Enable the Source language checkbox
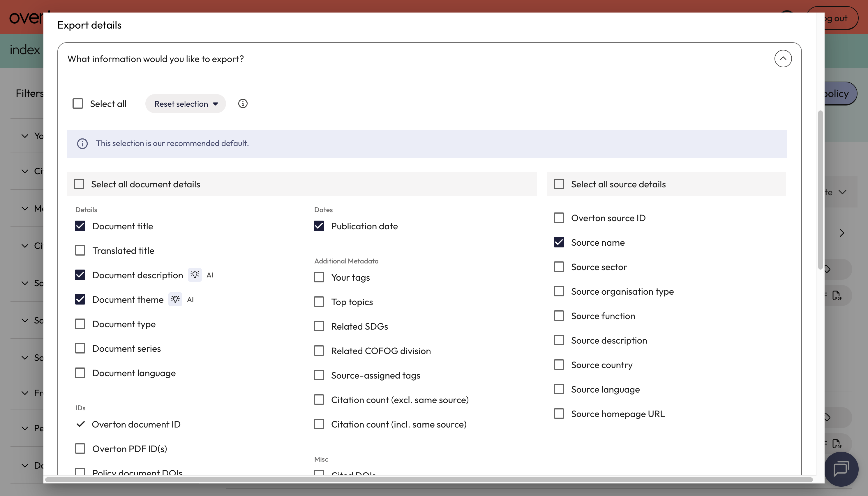This screenshot has width=868, height=496. tap(559, 389)
